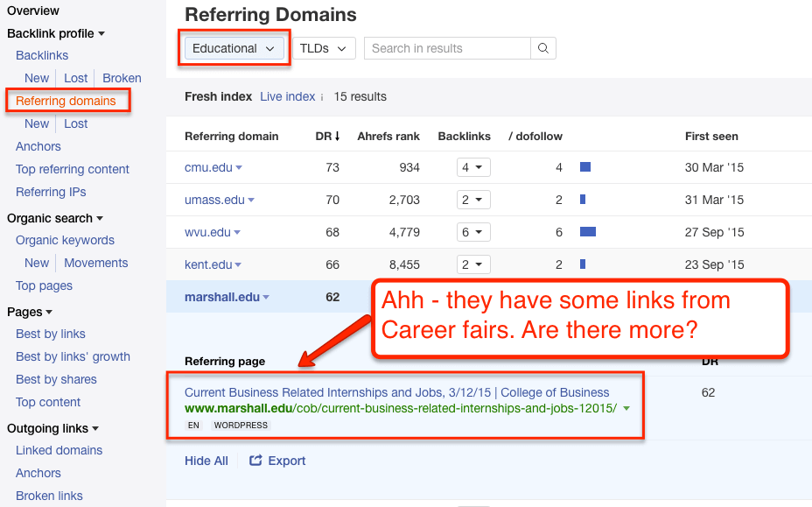Open Broken backlinks in sidebar
The image size is (812, 507).
tap(122, 78)
